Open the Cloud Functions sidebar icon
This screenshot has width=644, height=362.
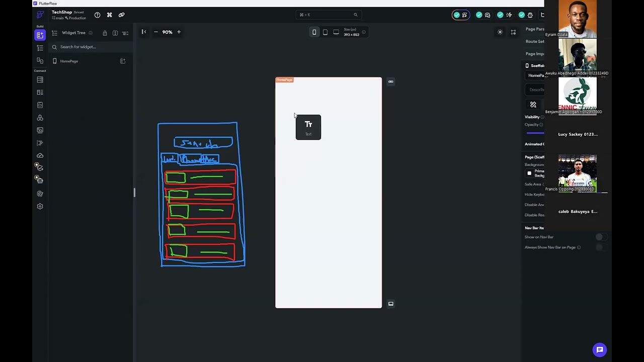pyautogui.click(x=40, y=155)
